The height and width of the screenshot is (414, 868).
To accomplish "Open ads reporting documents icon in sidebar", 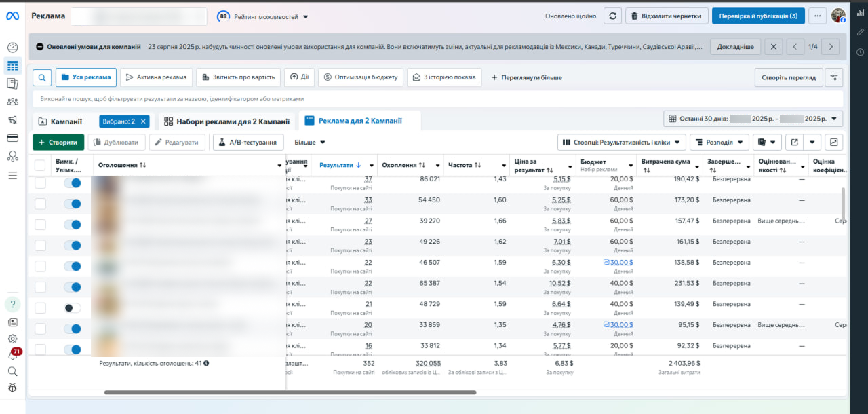I will coord(12,83).
